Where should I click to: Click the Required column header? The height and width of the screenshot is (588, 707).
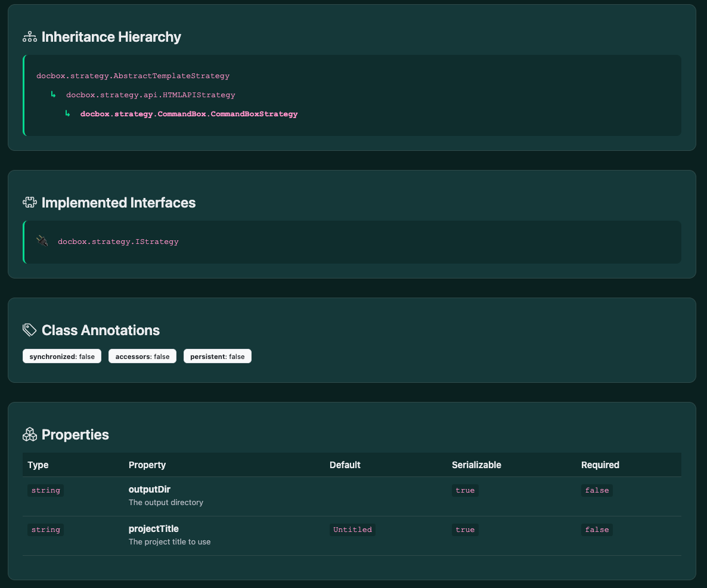(600, 465)
